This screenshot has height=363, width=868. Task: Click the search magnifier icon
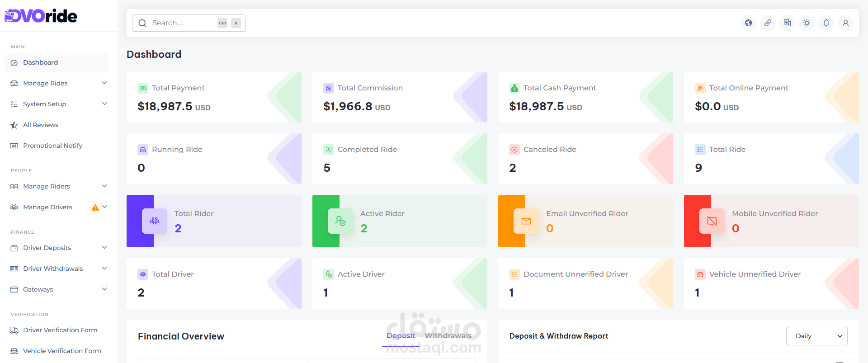click(x=142, y=23)
